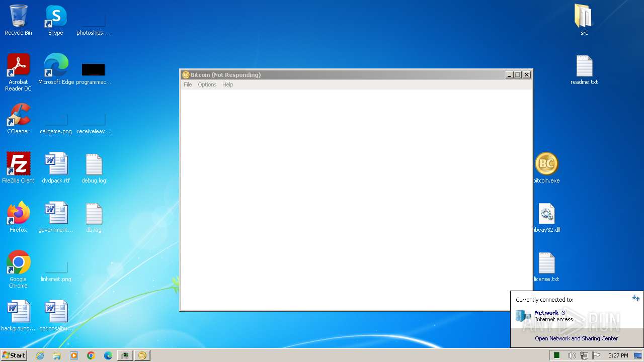Screen dimensions: 644x362
Task: Open Chrome from the taskbar
Action: (91, 355)
